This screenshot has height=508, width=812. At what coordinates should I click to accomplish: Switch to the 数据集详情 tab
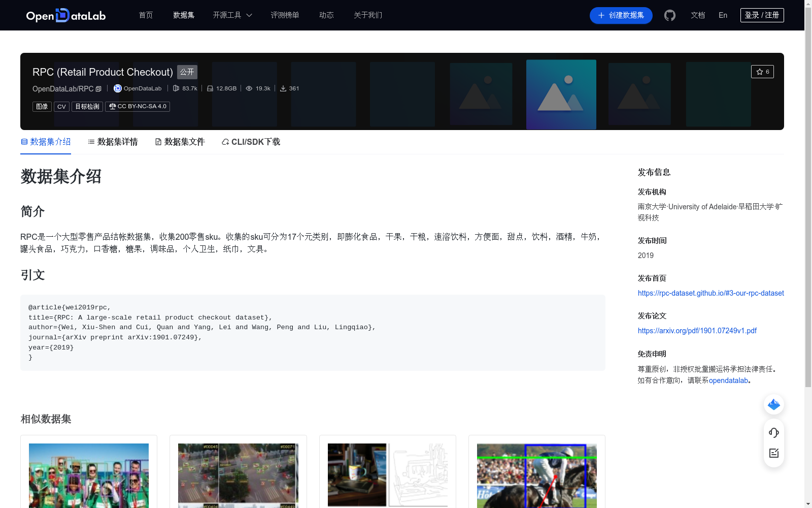pos(113,142)
